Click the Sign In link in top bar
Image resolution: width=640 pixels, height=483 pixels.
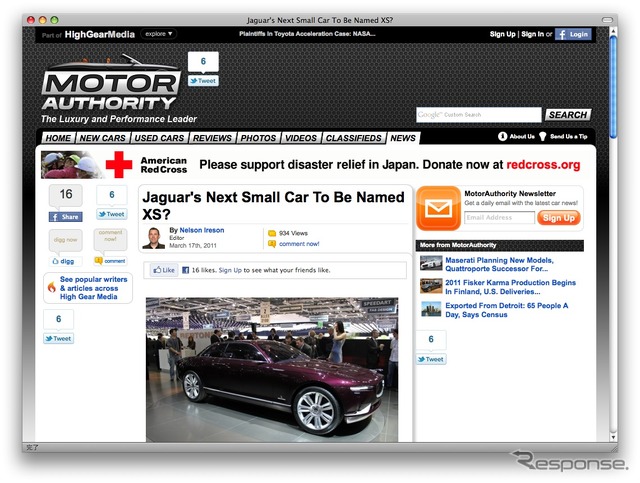pyautogui.click(x=532, y=34)
